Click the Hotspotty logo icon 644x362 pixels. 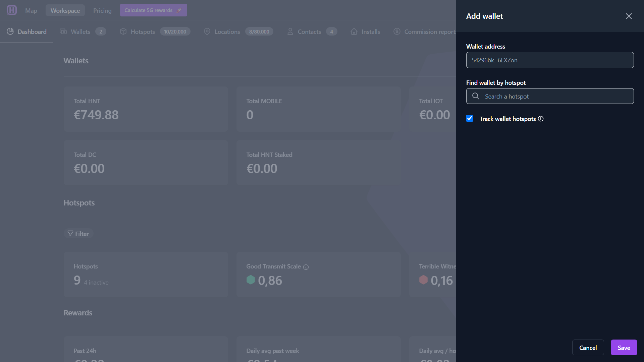point(12,10)
